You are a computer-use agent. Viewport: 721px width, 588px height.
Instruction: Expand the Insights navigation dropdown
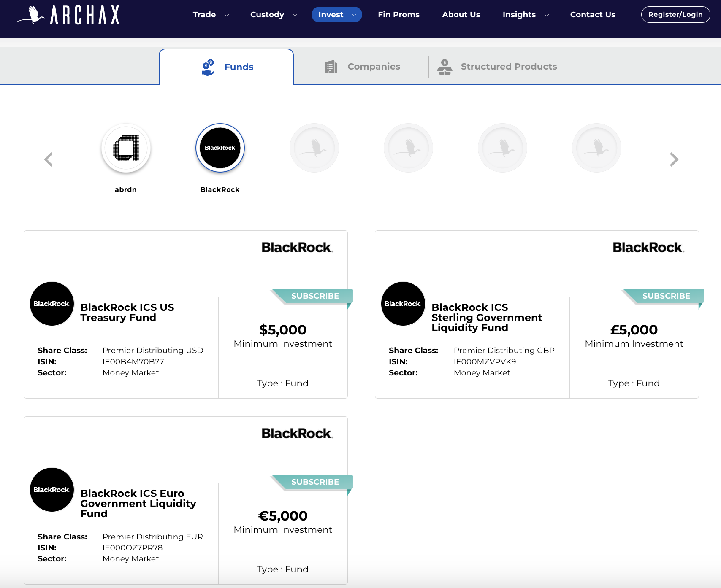[x=525, y=15]
